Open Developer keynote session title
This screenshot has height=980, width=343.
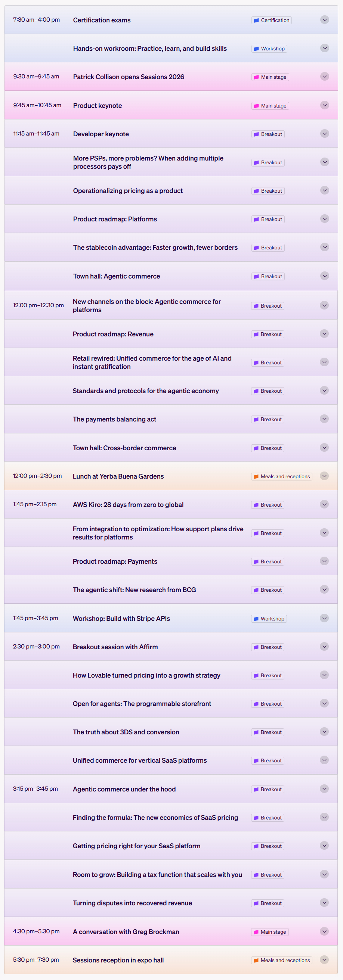click(101, 134)
